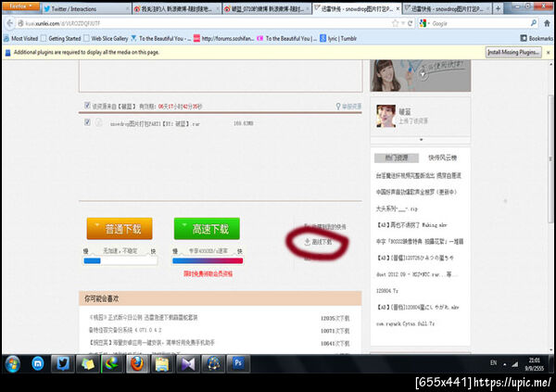Open Visual Studio from the taskbar

click(x=187, y=364)
